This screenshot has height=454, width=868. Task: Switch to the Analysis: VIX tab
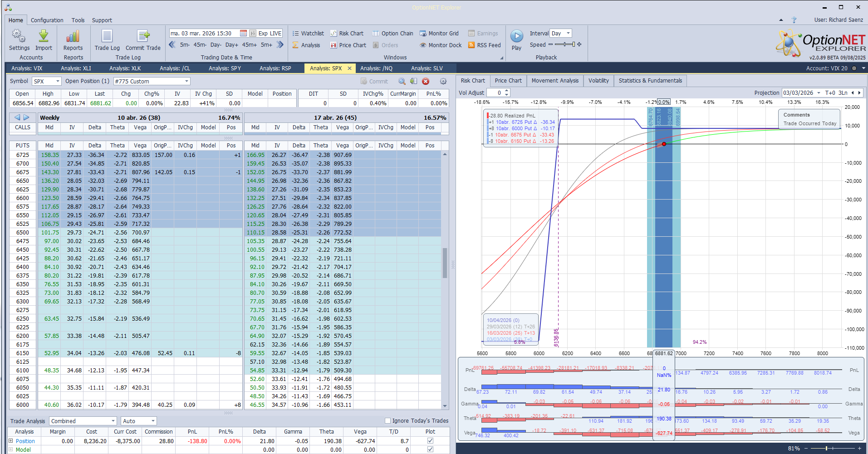click(x=27, y=68)
